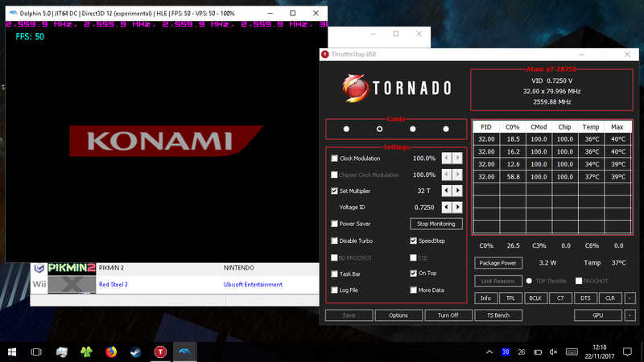Click the CLR button
The width and height of the screenshot is (644, 362).
coord(610,298)
